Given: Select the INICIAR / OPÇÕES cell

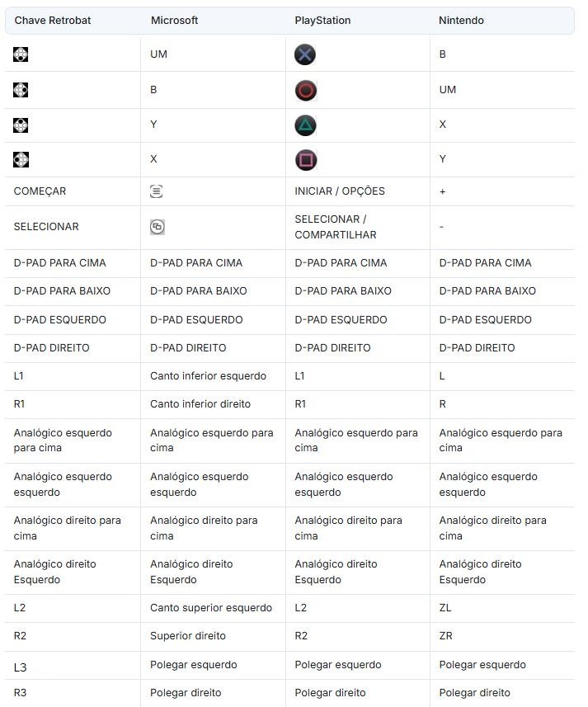Looking at the screenshot, I should coord(340,191).
